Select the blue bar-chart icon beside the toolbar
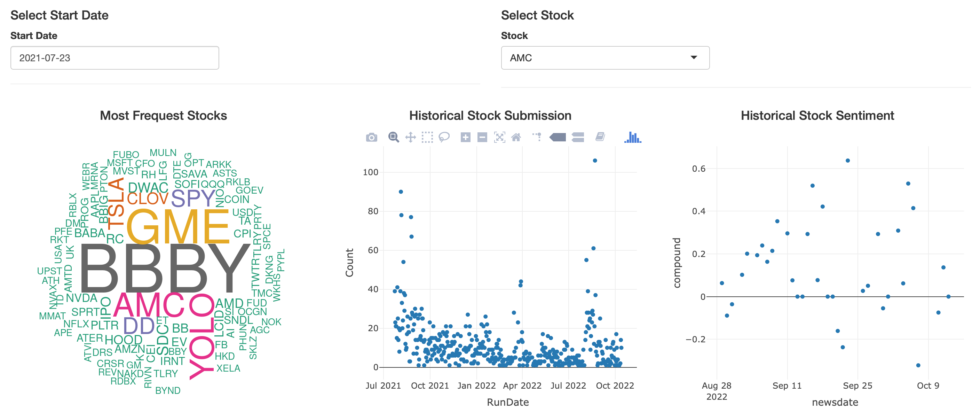The image size is (980, 420). pos(632,138)
